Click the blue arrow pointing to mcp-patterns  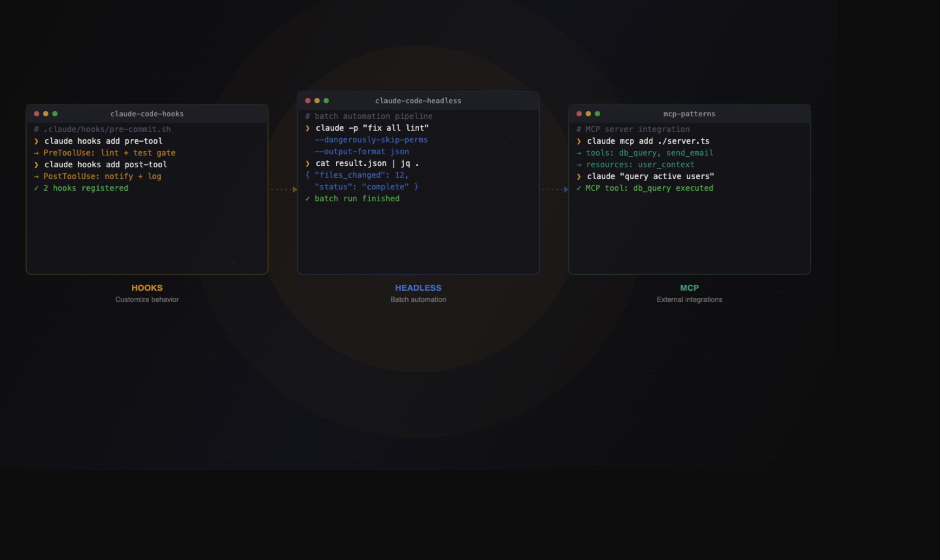(566, 189)
